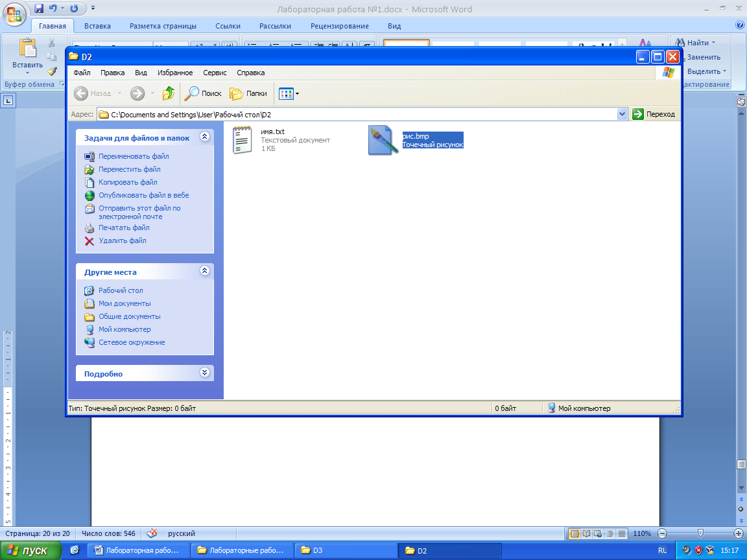Click Печатать файл link
747x560 pixels.
point(124,227)
